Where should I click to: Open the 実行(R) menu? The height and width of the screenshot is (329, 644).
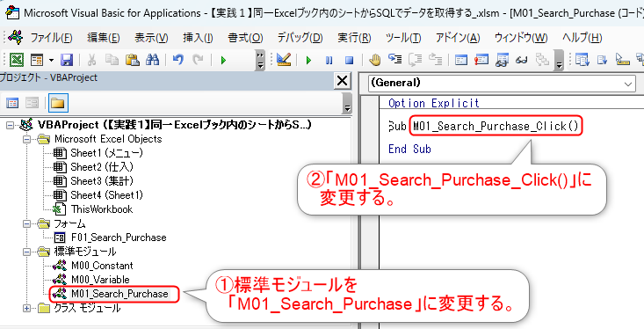(x=354, y=38)
